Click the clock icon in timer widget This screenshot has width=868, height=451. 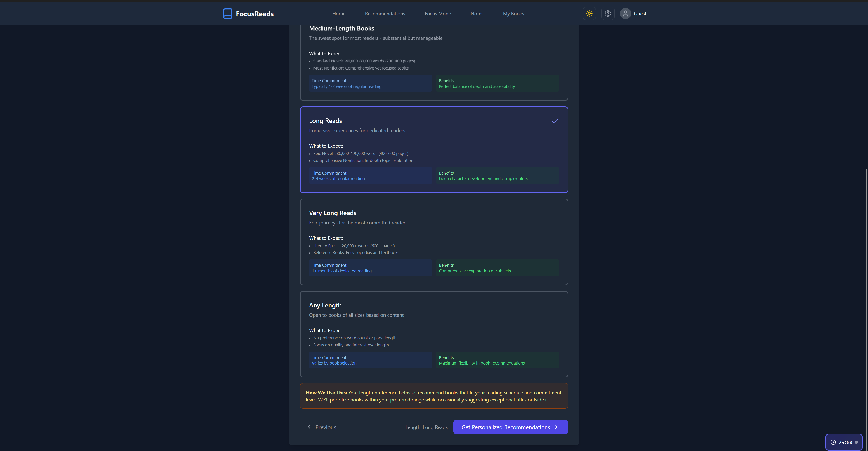point(833,442)
